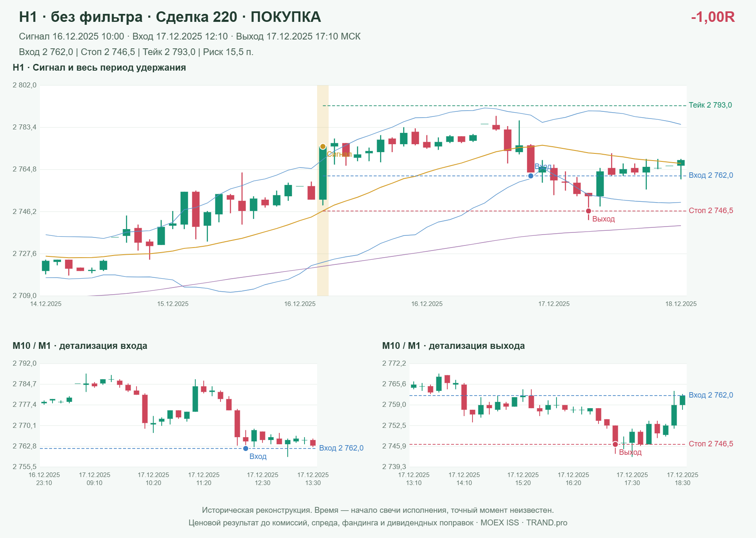756x538 pixels.
Task: Click the red Выход marker dot on H1 chart
Action: tap(588, 211)
